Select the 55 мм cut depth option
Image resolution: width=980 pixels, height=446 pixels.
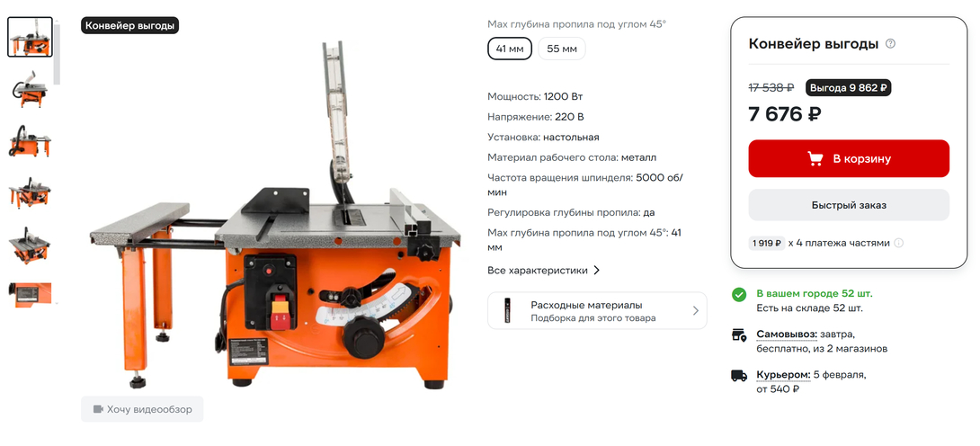[562, 49]
